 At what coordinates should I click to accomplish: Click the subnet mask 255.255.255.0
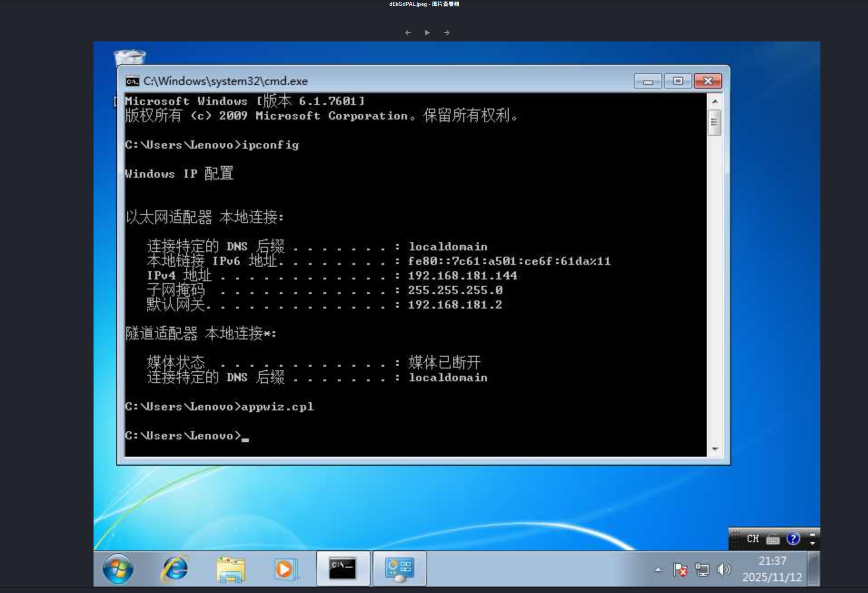[455, 290]
